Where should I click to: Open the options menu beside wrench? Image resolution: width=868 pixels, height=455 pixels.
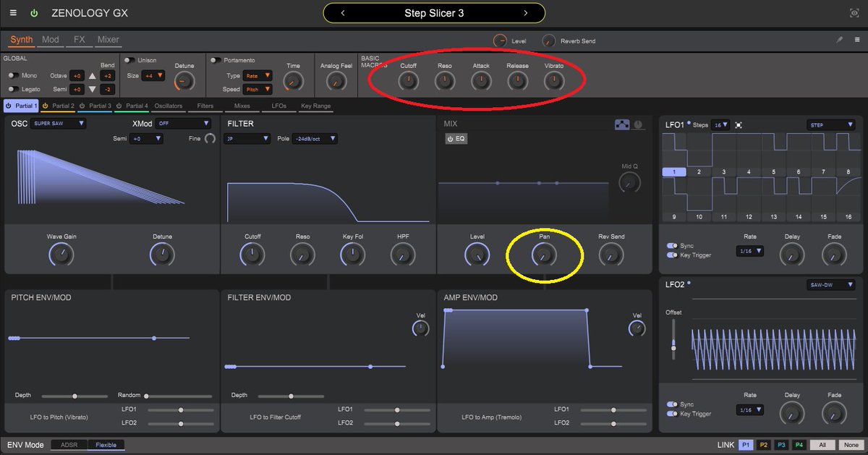(x=857, y=41)
